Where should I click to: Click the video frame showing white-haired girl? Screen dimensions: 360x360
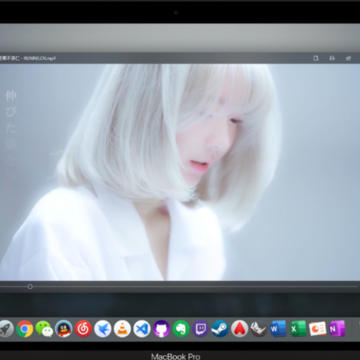click(x=180, y=172)
